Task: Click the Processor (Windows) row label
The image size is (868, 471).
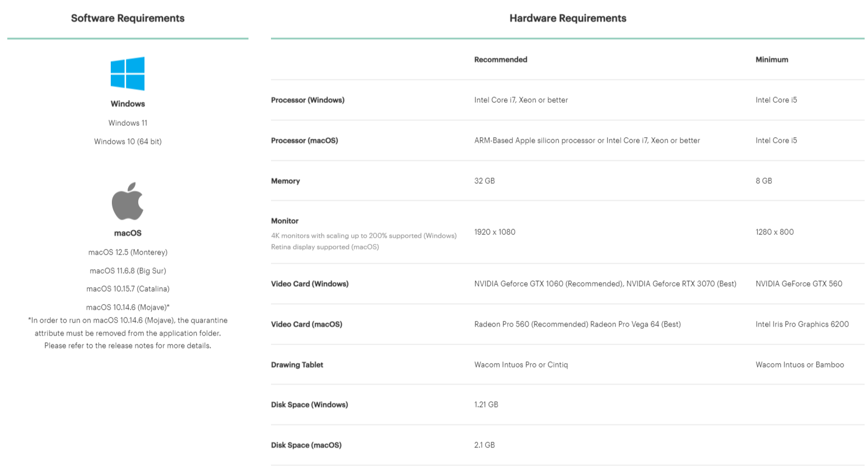Action: (308, 100)
